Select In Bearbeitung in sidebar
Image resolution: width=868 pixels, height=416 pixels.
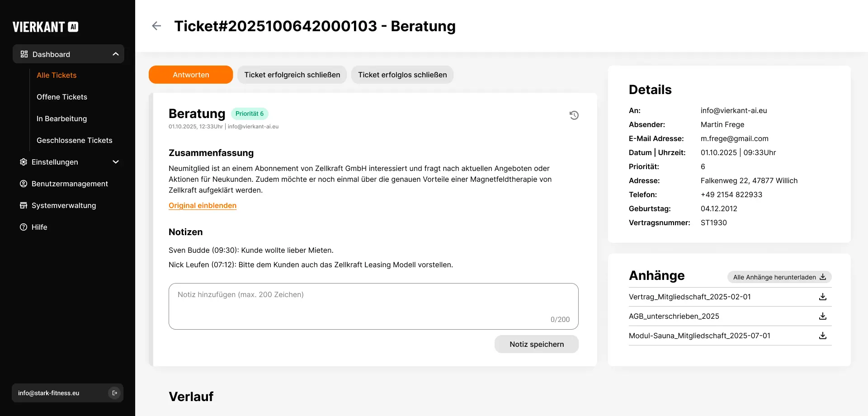pyautogui.click(x=62, y=118)
